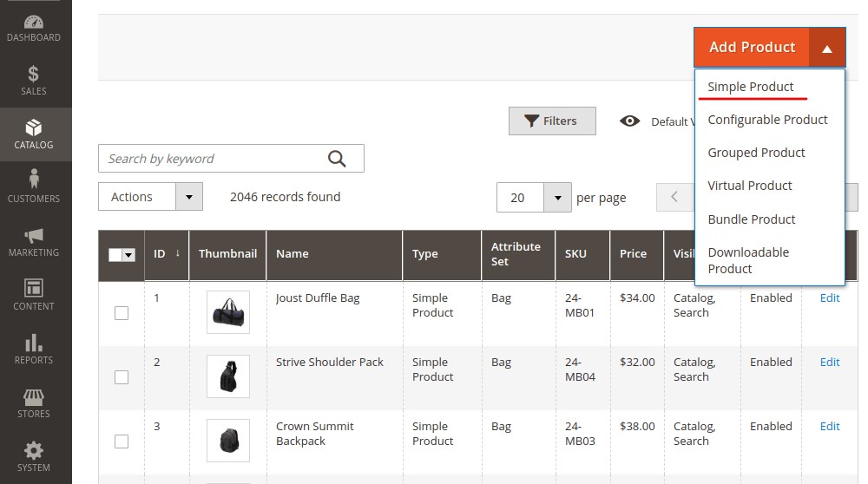Click SKU cell 24-MB04
868x484 pixels.
(x=580, y=370)
